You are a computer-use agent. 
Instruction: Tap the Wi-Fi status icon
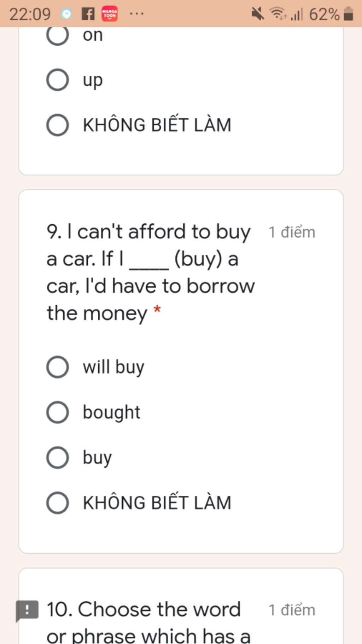[278, 14]
